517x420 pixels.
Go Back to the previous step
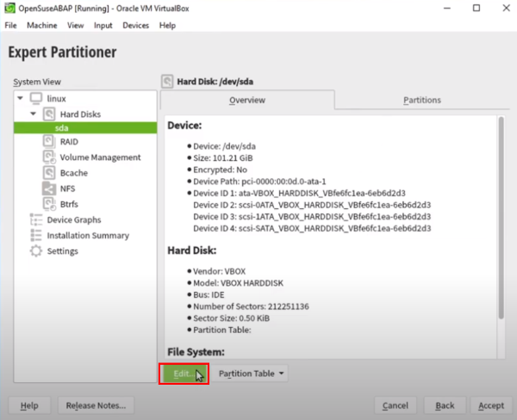445,405
